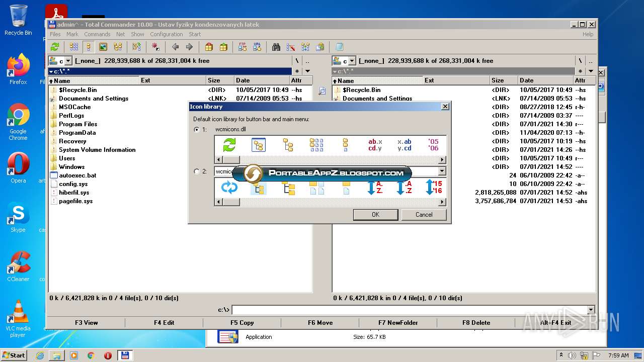Click the left panel Name column header

(x=94, y=80)
